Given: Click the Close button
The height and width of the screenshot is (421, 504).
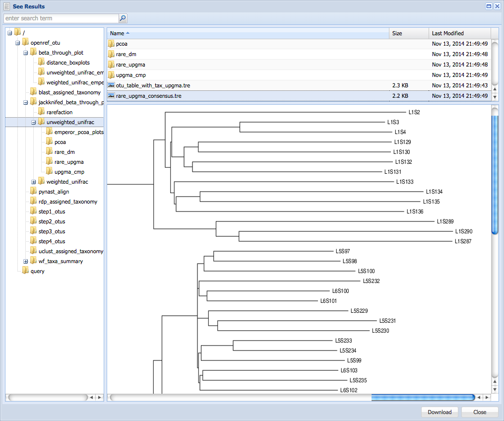Looking at the screenshot, I should [480, 412].
